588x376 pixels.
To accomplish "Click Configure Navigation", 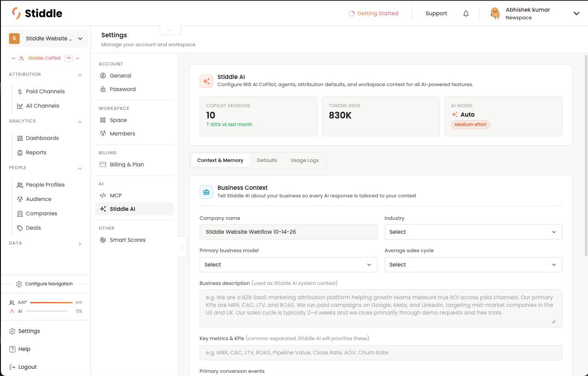I will pos(44,284).
